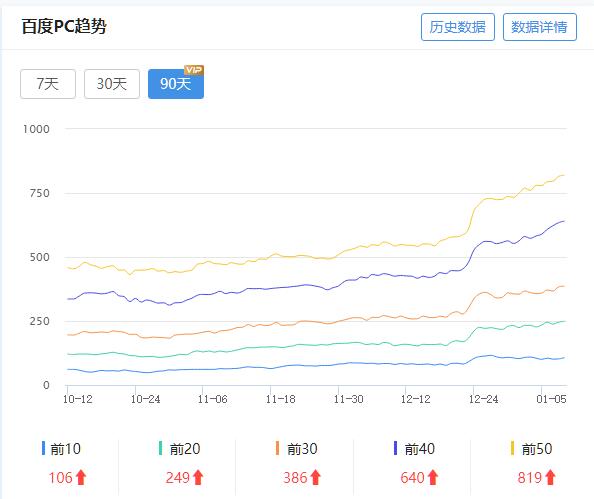Switch to the 30天 range tab
The image size is (594, 499).
tap(112, 84)
